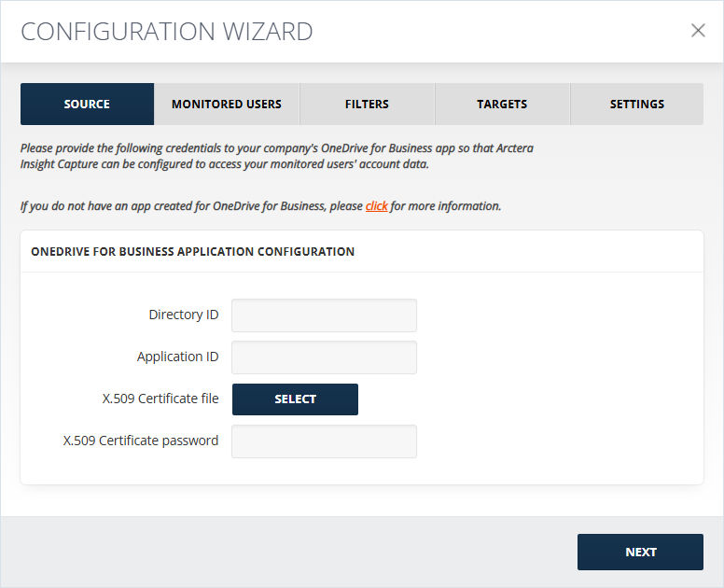Switch to the Source tab

point(88,104)
